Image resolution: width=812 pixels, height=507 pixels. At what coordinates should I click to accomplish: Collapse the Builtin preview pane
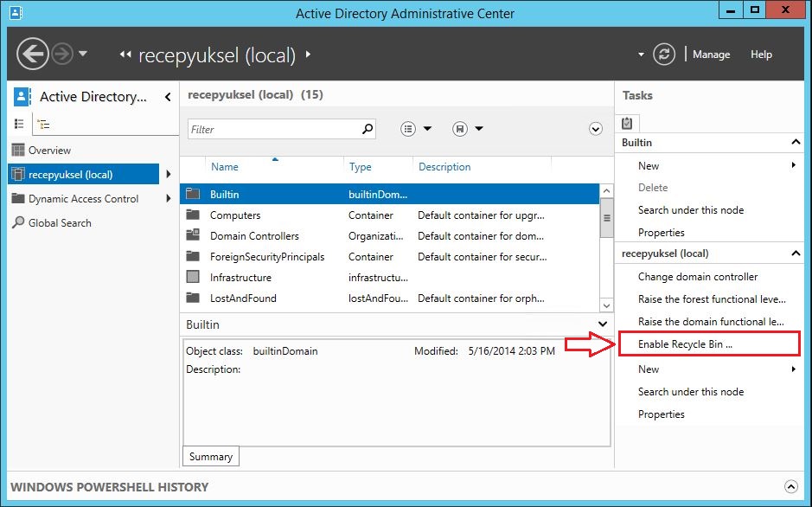[x=602, y=324]
